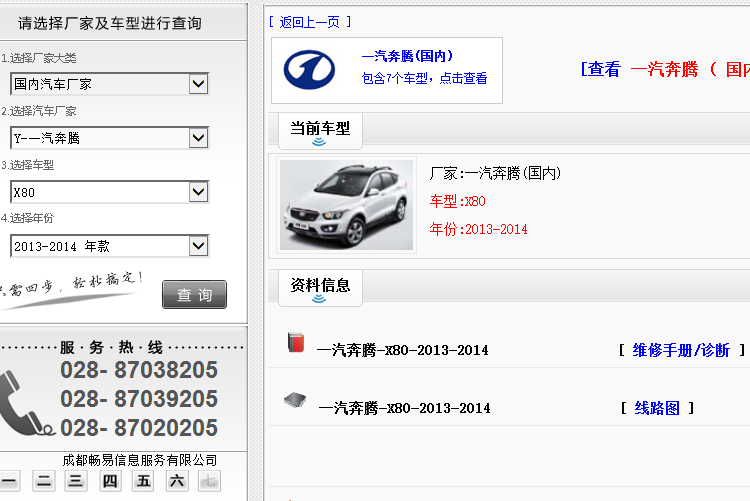Click the gray wiring diagram icon
This screenshot has width=750, height=501.
tap(295, 400)
